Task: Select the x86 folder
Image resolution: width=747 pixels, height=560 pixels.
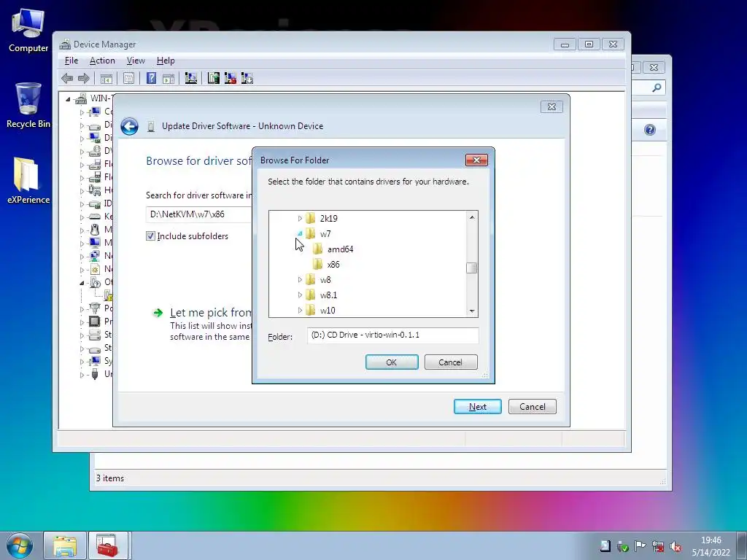Action: tap(327, 264)
